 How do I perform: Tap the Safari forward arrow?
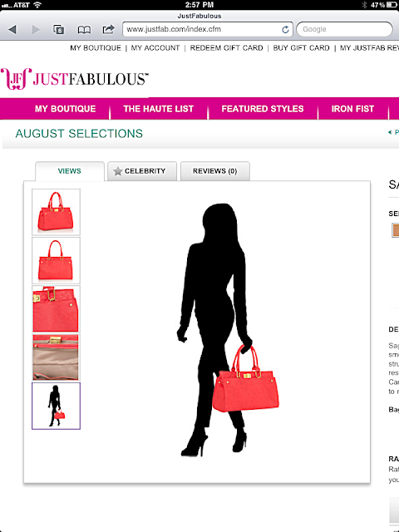coord(36,30)
